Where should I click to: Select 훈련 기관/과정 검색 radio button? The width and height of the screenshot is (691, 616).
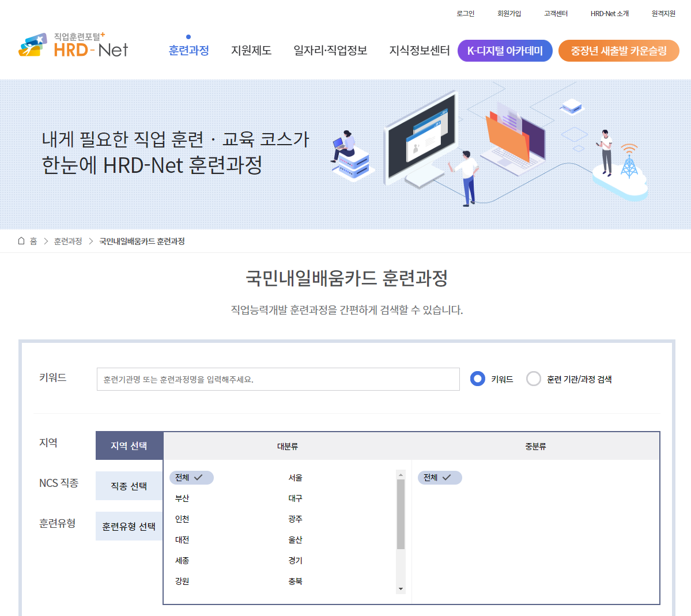(533, 379)
